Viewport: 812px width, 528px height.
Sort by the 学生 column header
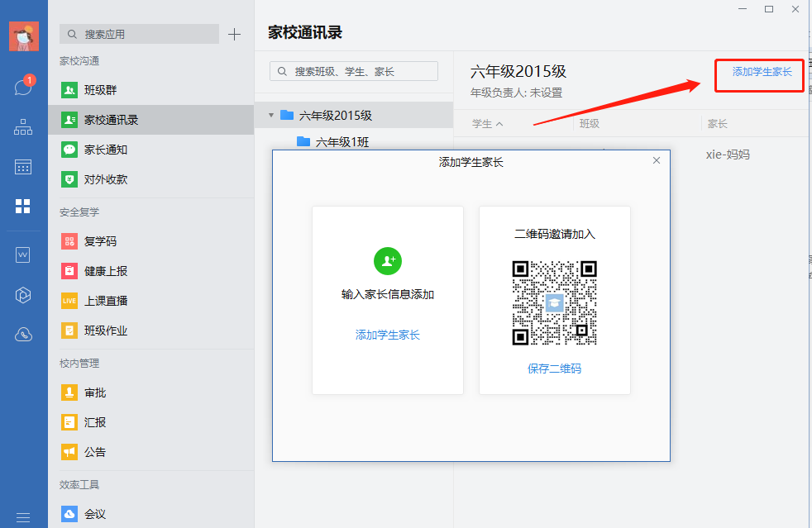(487, 124)
